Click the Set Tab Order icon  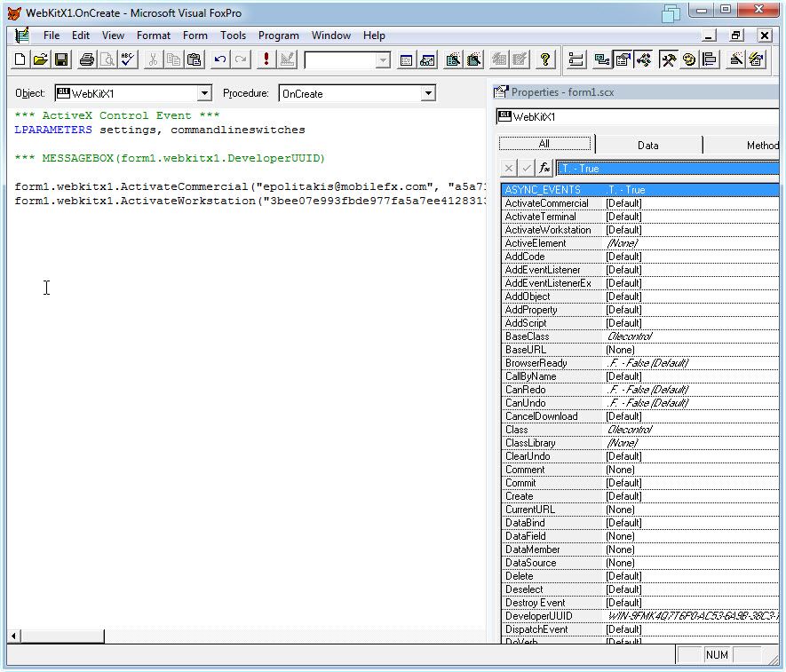(576, 59)
